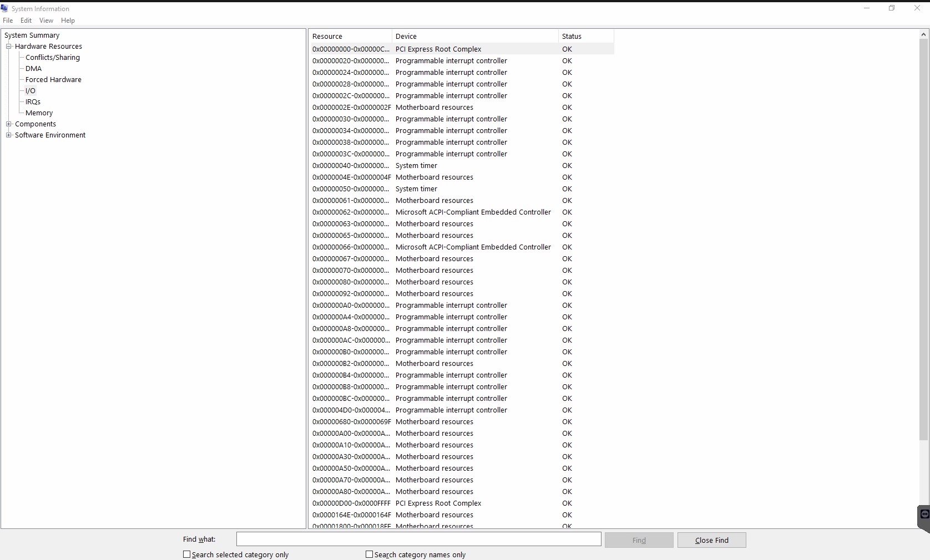Viewport: 930px width, 560px height.
Task: Select Programmable interrupt controller row at 0x000004D0
Action: pyautogui.click(x=462, y=410)
